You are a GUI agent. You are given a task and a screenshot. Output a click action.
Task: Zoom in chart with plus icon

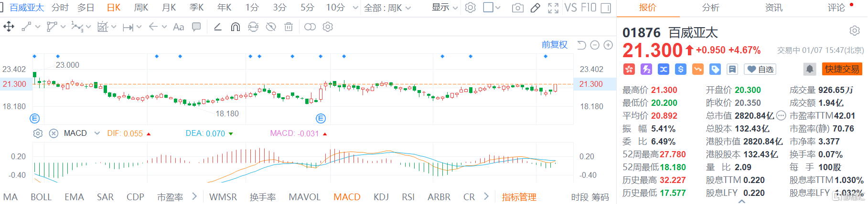click(608, 45)
